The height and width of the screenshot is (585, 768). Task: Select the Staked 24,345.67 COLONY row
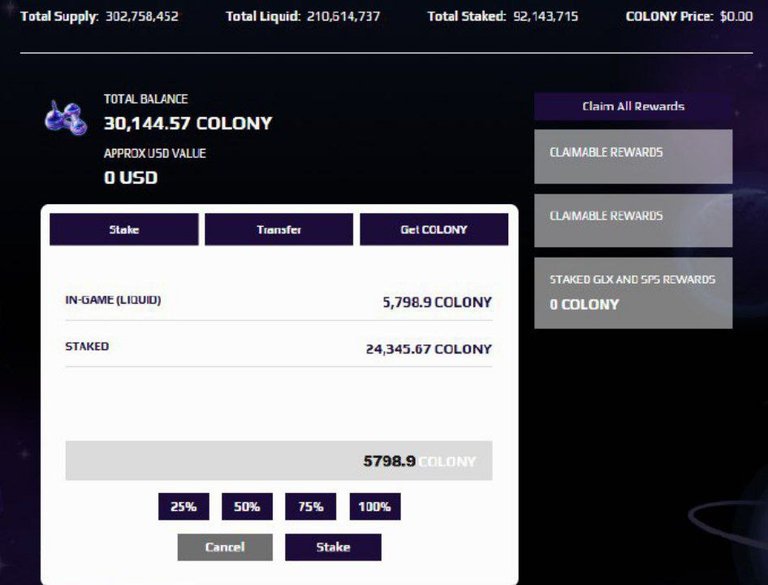[x=279, y=348]
